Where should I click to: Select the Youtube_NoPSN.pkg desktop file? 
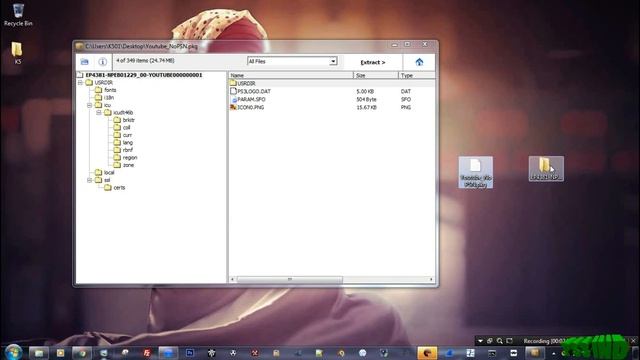476,172
